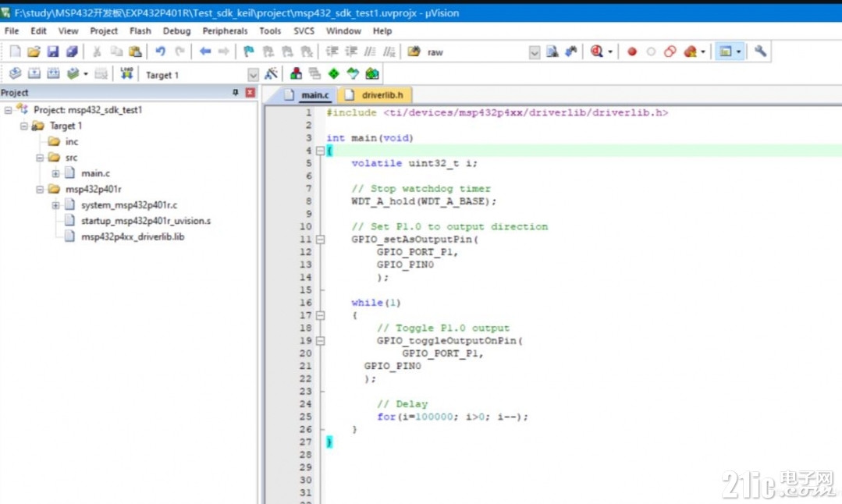Select msp432p4xx_driverlib.lib in tree

132,236
